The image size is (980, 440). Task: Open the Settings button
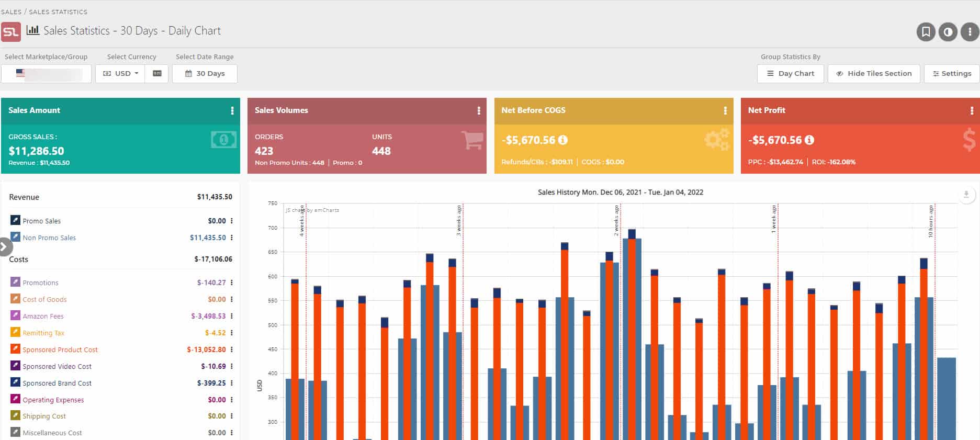coord(952,74)
